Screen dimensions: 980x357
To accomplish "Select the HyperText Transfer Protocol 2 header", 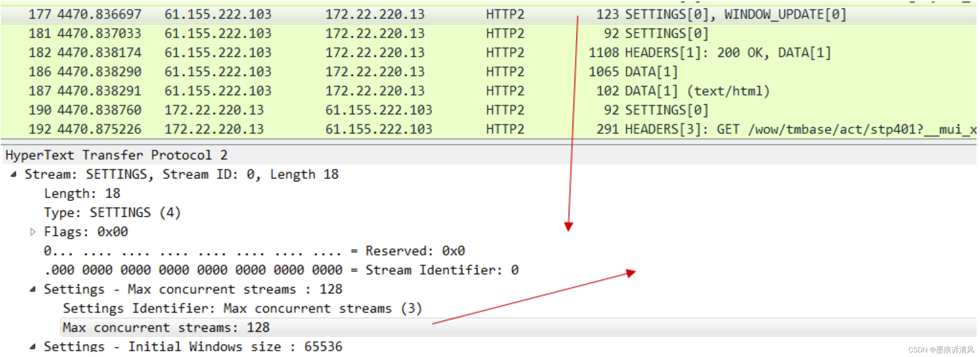I will (115, 155).
